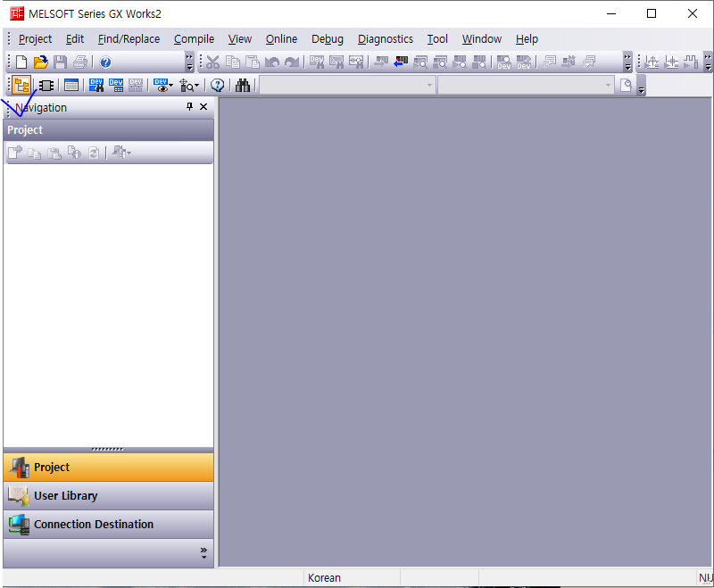
Task: Click the Device Batch Dev icon
Action: tap(504, 62)
